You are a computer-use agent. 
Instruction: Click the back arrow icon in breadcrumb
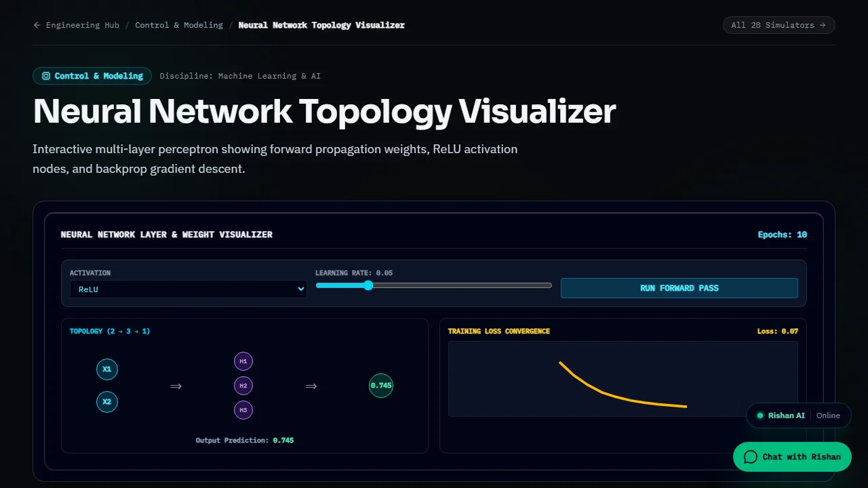coord(37,25)
